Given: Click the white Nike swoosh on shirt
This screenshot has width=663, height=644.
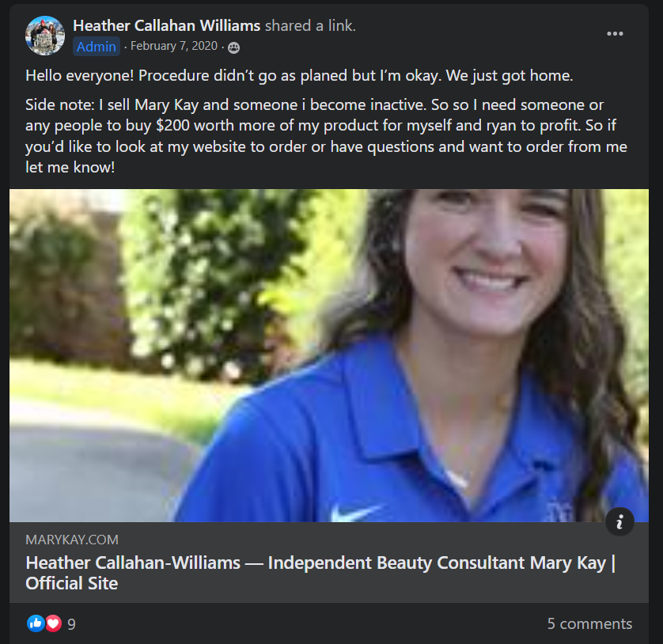Looking at the screenshot, I should click(354, 512).
